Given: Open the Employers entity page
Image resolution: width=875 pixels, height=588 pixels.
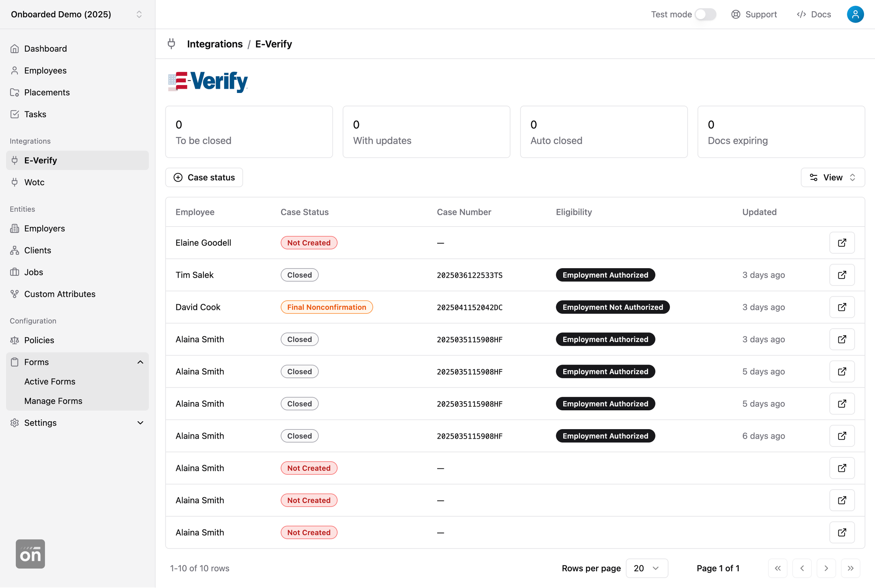Looking at the screenshot, I should (x=77, y=228).
